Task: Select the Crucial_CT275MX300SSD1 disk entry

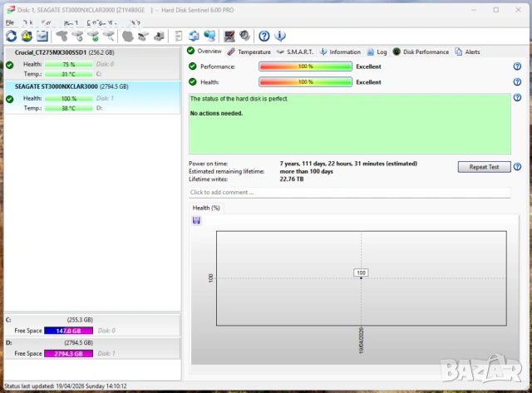Action: coord(92,63)
